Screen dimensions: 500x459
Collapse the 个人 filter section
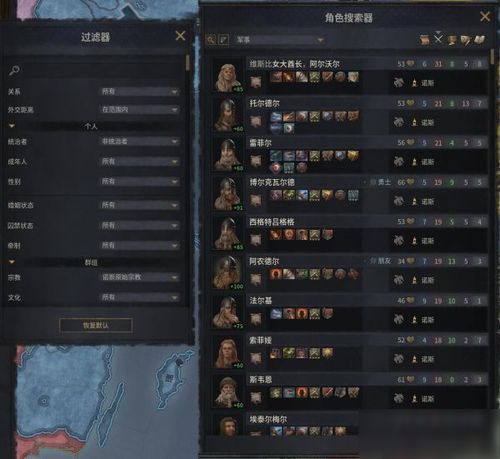pos(12,126)
